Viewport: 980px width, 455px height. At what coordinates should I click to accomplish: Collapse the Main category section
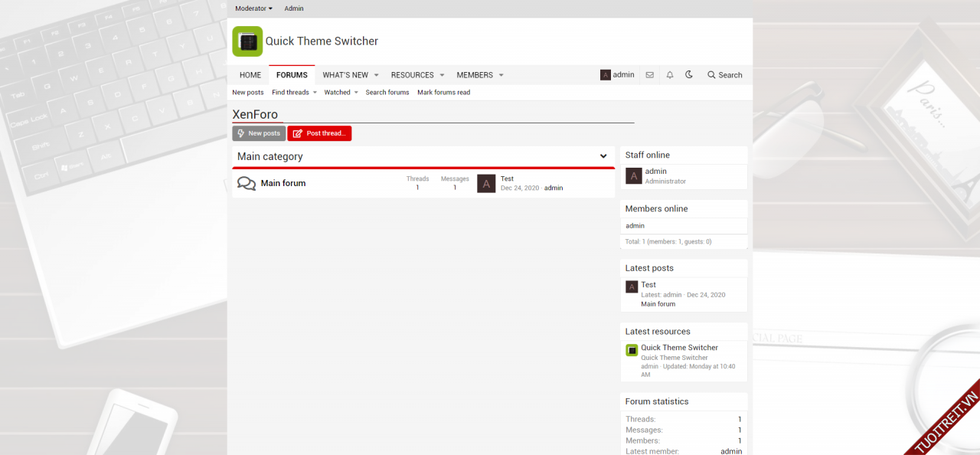[x=603, y=157]
